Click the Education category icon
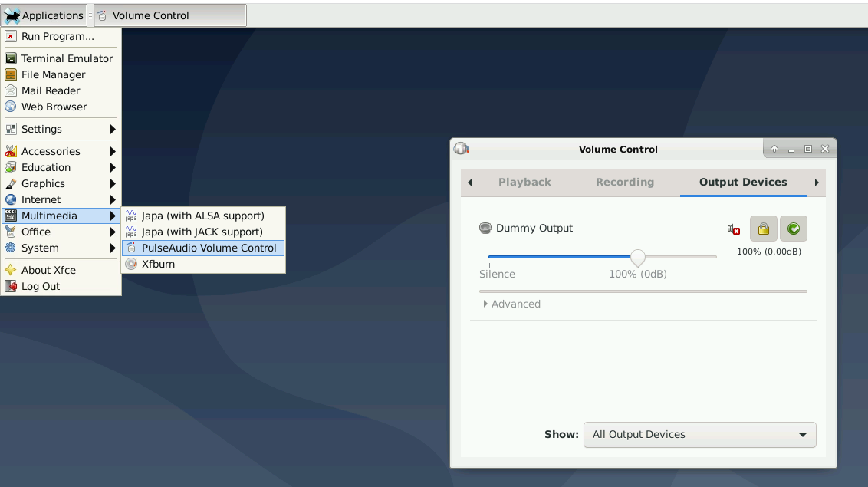Screen dimensions: 868x487 pos(11,167)
